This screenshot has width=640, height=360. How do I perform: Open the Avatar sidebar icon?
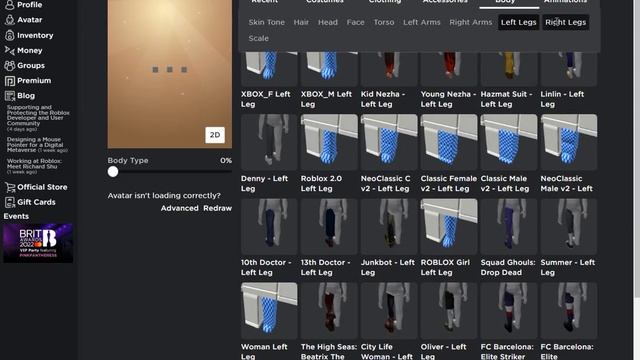coord(9,20)
